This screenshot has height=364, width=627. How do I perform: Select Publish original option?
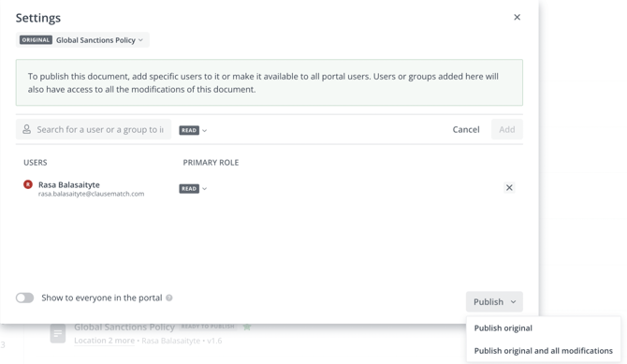coord(503,328)
